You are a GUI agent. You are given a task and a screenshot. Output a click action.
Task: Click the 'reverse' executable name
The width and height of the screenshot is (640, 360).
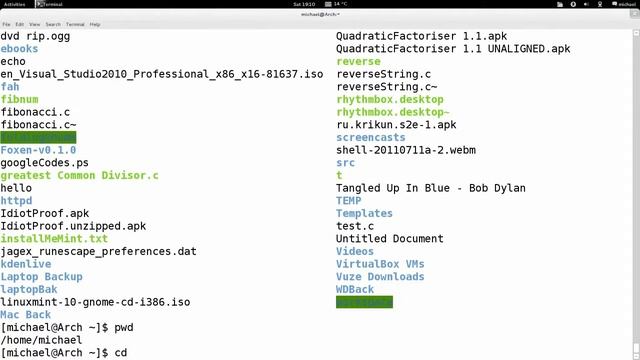pyautogui.click(x=358, y=62)
